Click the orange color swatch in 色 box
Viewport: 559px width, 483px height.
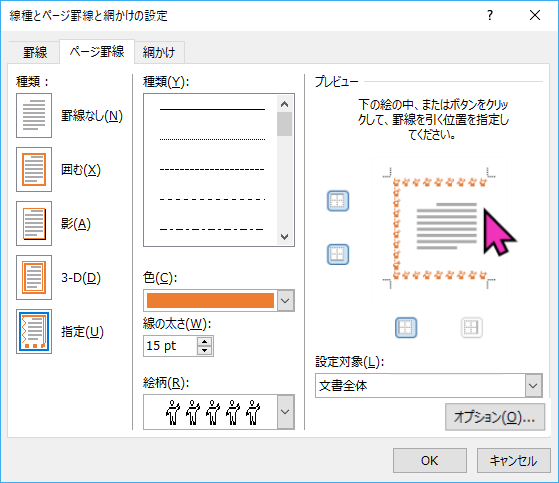pyautogui.click(x=210, y=300)
